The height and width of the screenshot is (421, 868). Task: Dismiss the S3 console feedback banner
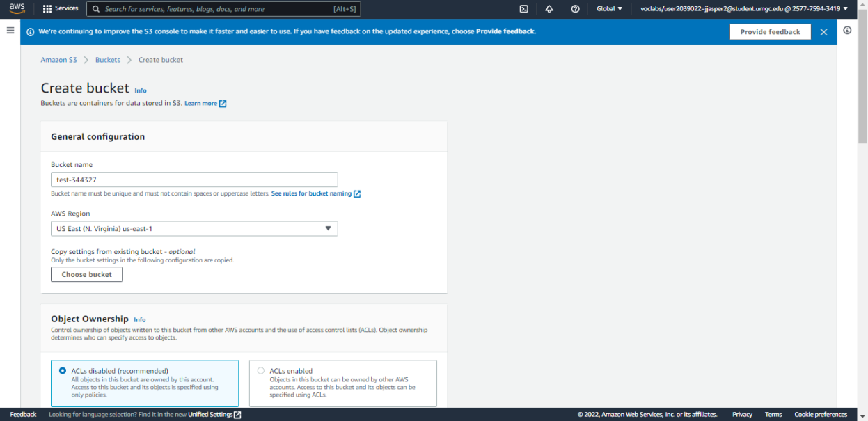pyautogui.click(x=823, y=32)
